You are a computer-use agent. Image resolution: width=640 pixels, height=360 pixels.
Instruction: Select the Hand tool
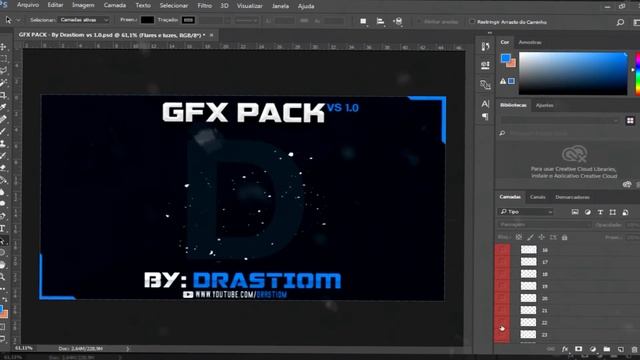pyautogui.click(x=3, y=265)
